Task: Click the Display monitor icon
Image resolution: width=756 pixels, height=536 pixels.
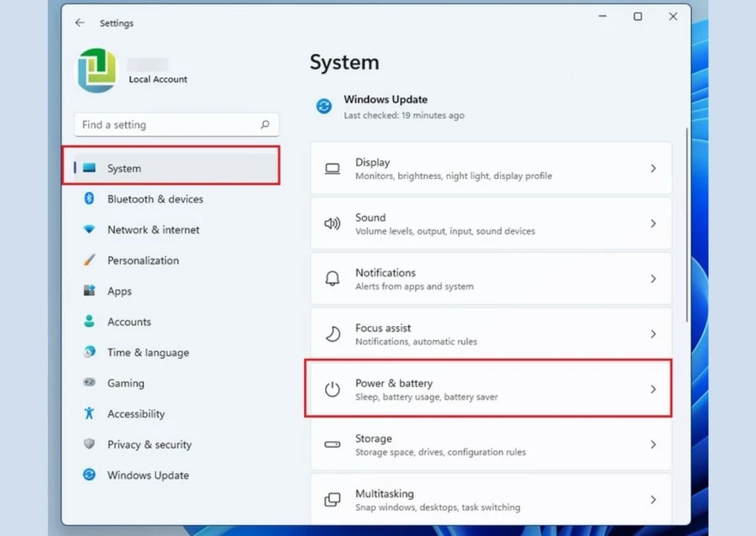Action: (332, 169)
